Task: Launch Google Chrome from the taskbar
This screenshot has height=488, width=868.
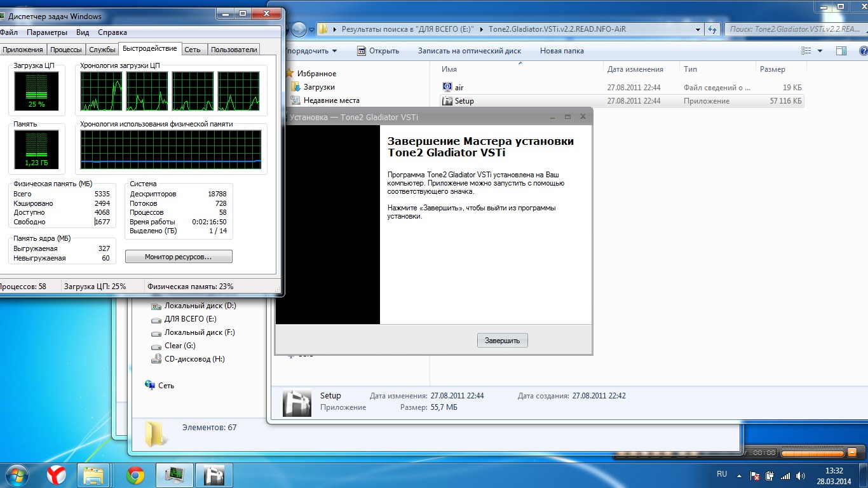Action: tap(135, 475)
